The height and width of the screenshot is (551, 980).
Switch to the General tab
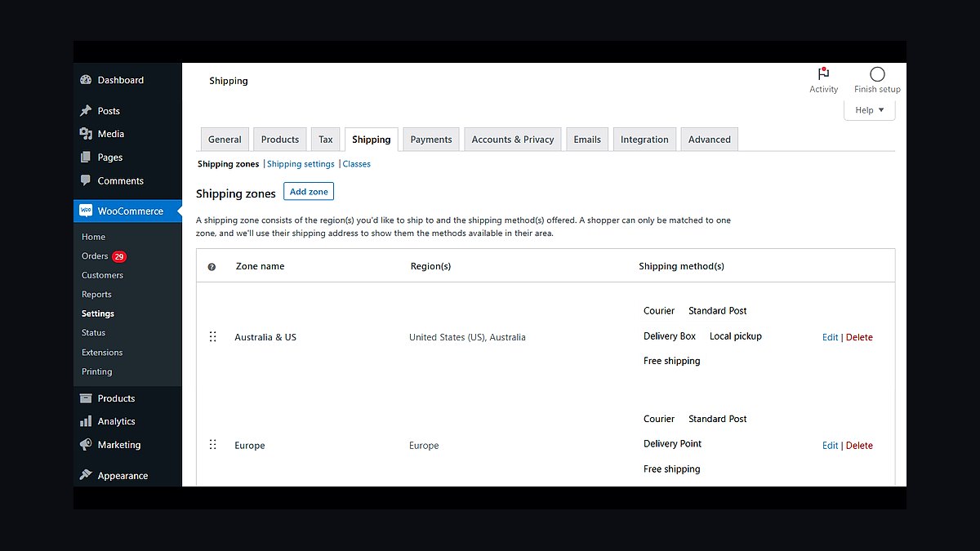(x=225, y=140)
